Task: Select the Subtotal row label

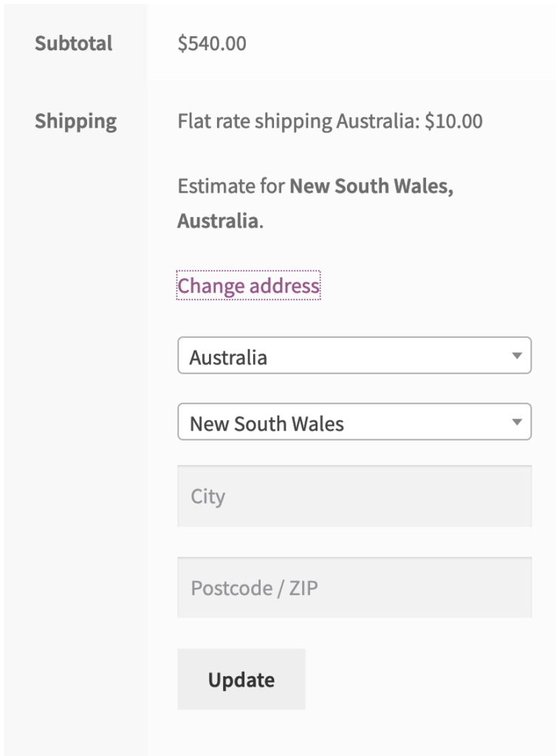Action: pos(74,44)
